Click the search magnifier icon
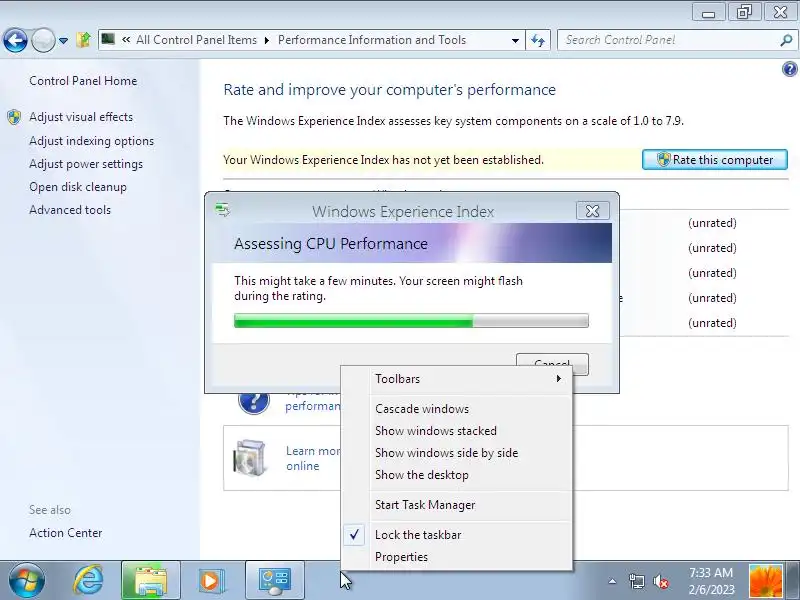The width and height of the screenshot is (800, 600). [786, 40]
